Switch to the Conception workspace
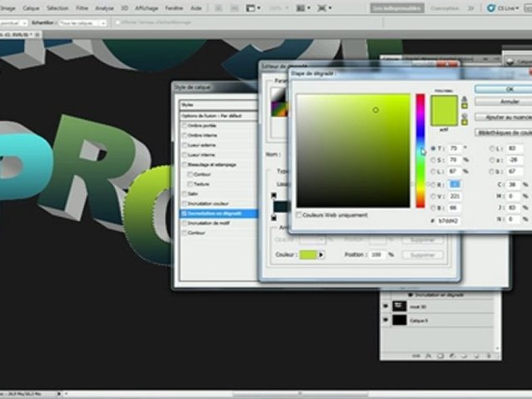The height and width of the screenshot is (399, 532). (x=444, y=8)
